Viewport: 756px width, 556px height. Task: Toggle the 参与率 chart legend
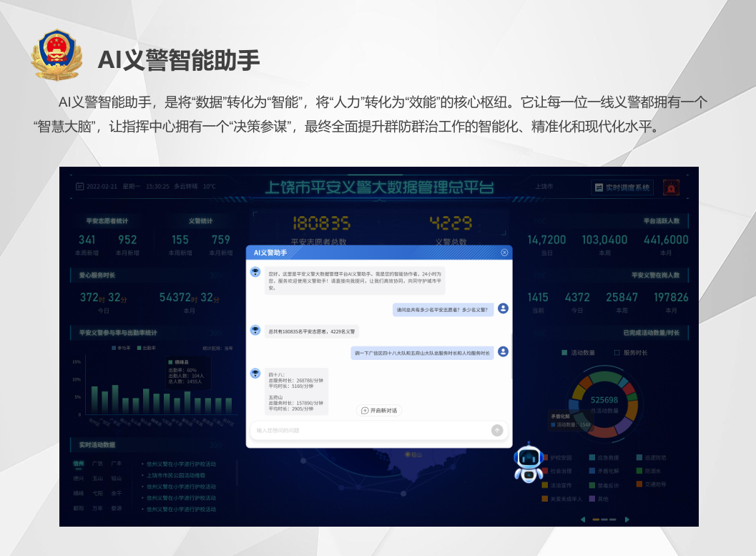(121, 348)
